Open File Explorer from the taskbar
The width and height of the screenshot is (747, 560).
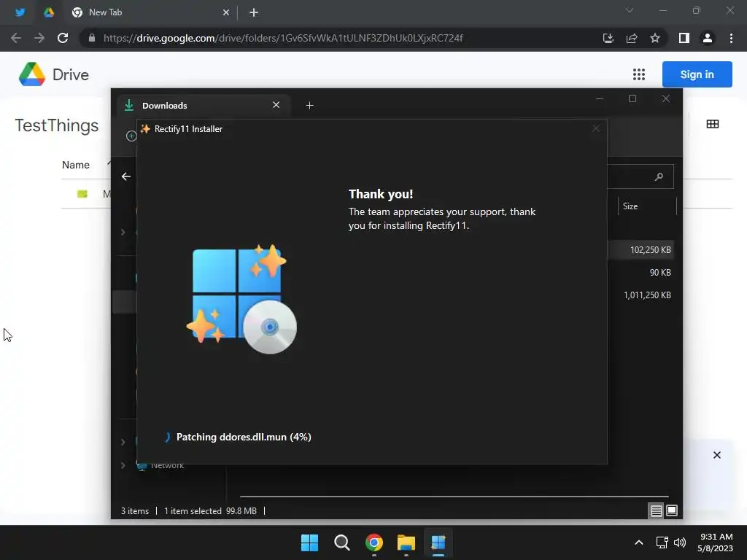(x=406, y=542)
